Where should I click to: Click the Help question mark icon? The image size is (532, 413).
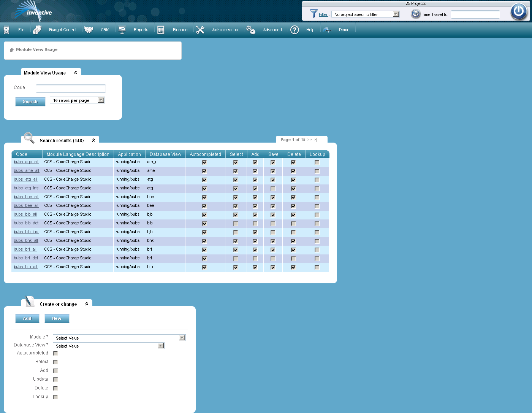pyautogui.click(x=294, y=30)
